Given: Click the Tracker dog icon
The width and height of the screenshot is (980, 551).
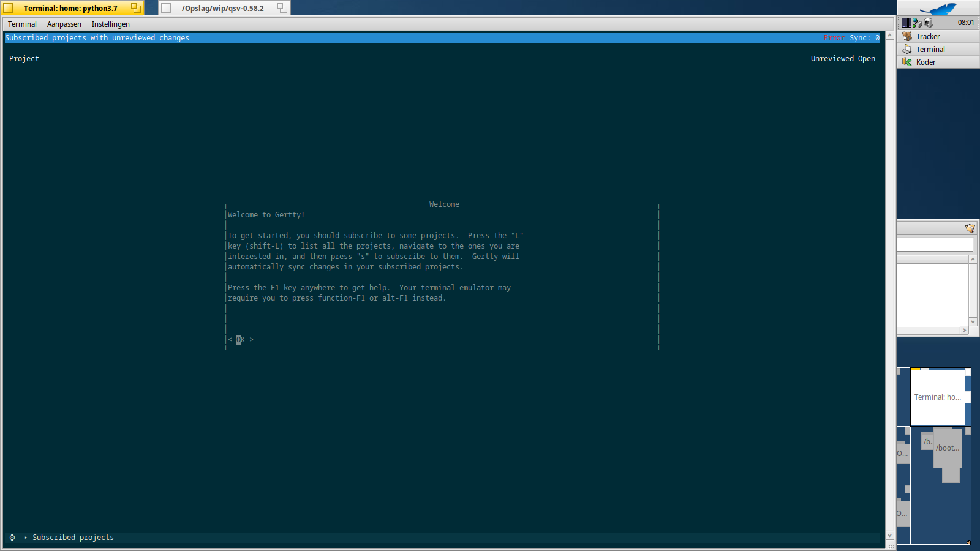Looking at the screenshot, I should point(907,37).
